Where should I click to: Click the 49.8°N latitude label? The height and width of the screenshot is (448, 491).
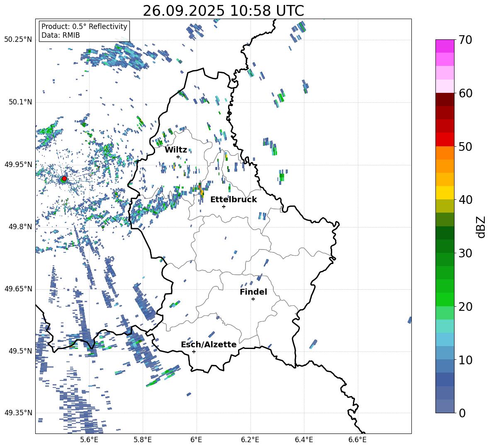[x=20, y=227]
